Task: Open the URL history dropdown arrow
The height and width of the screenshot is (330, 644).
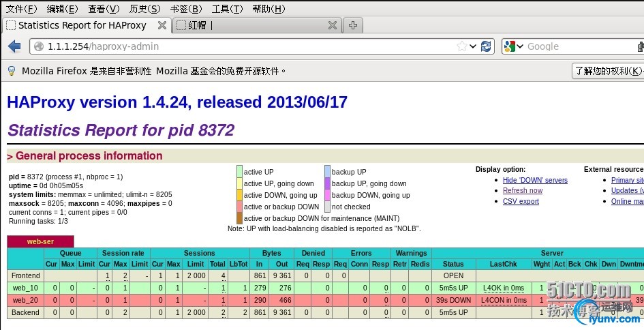Action: 473,46
